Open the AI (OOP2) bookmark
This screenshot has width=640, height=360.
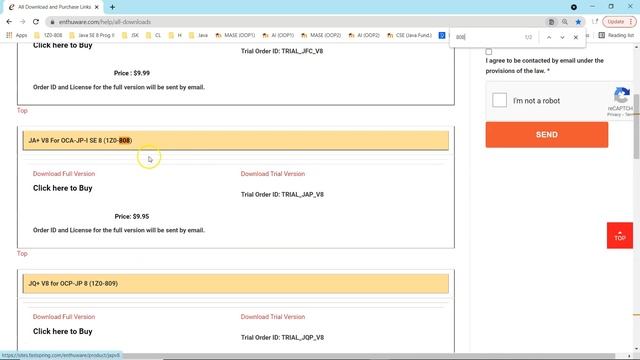pos(364,36)
